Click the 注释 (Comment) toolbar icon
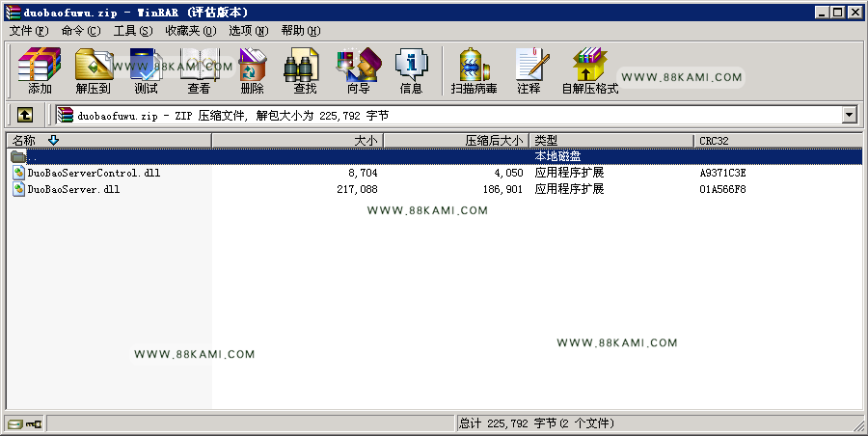The image size is (868, 436). click(x=529, y=70)
